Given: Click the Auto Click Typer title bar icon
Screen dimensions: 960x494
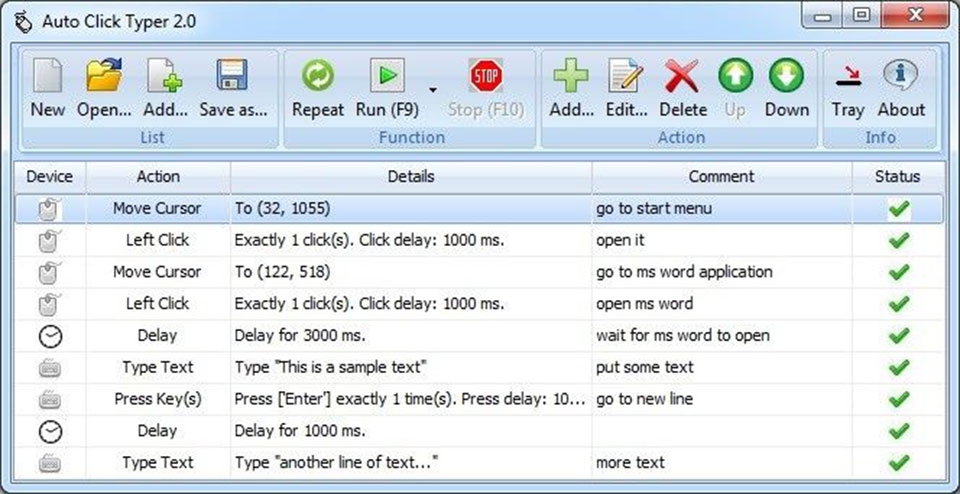Looking at the screenshot, I should tap(23, 22).
